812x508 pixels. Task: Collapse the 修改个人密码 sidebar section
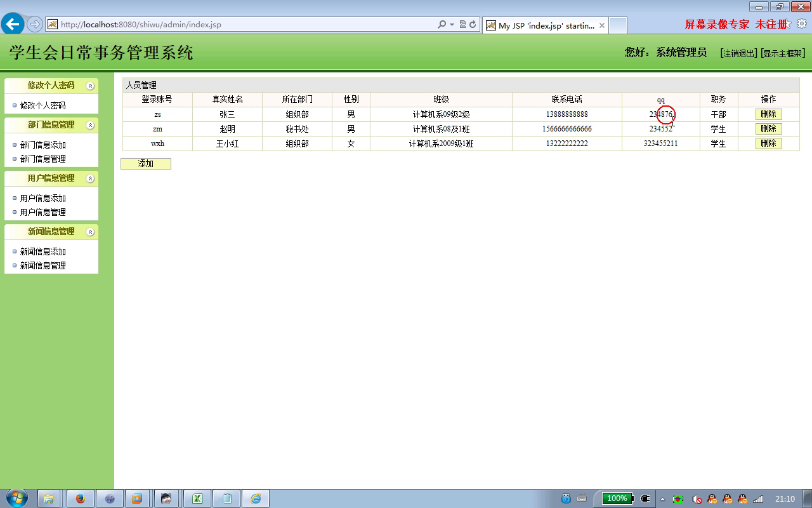click(x=90, y=86)
